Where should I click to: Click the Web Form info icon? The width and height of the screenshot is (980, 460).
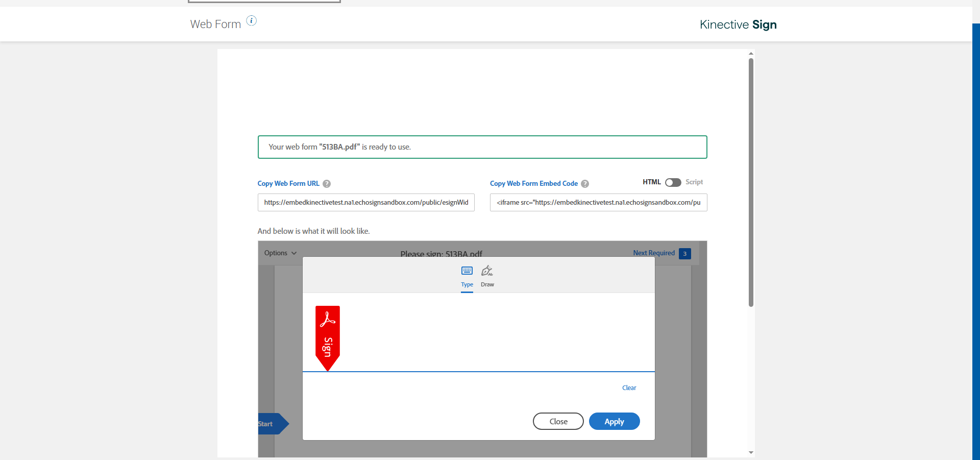pyautogui.click(x=252, y=20)
